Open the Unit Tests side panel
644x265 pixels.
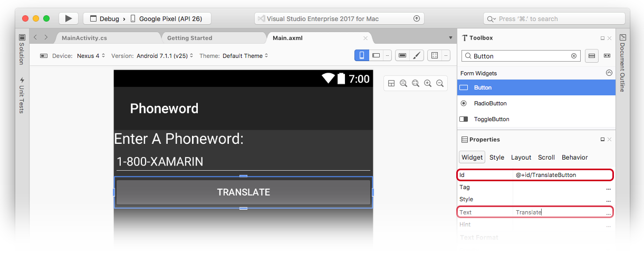point(22,95)
